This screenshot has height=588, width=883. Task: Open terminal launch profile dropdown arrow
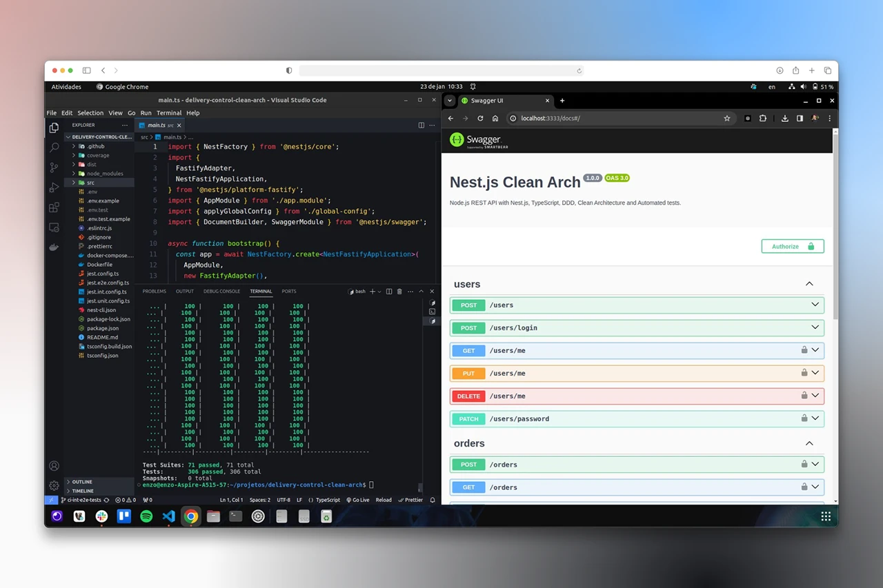[380, 292]
